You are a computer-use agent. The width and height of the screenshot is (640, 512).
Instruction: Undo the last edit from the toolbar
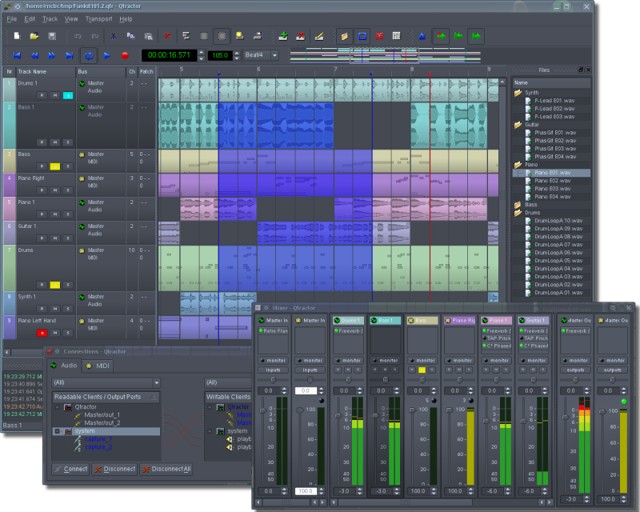click(x=78, y=36)
